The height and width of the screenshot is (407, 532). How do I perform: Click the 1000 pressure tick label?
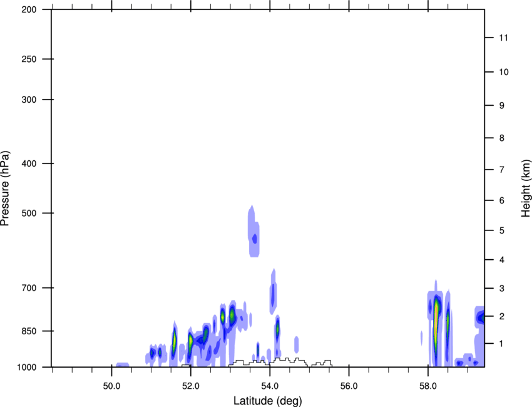click(26, 367)
